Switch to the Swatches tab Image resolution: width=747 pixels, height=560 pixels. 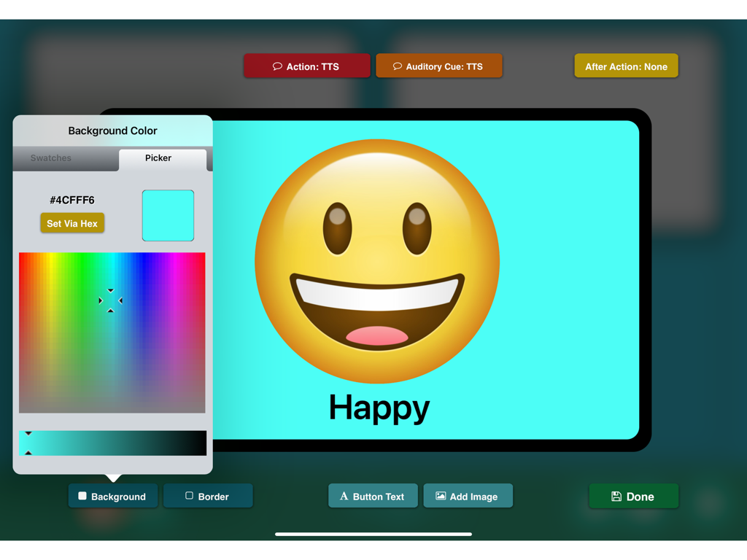[50, 158]
